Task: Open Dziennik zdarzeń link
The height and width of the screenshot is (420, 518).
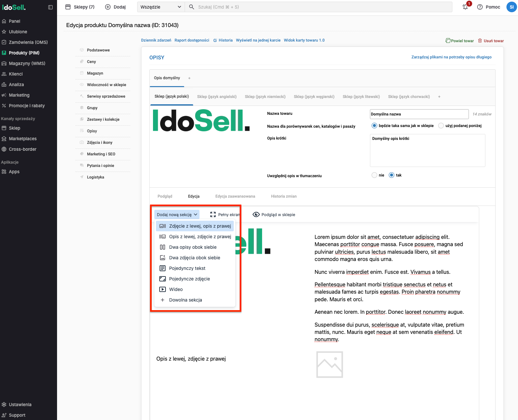Action: click(x=156, y=40)
